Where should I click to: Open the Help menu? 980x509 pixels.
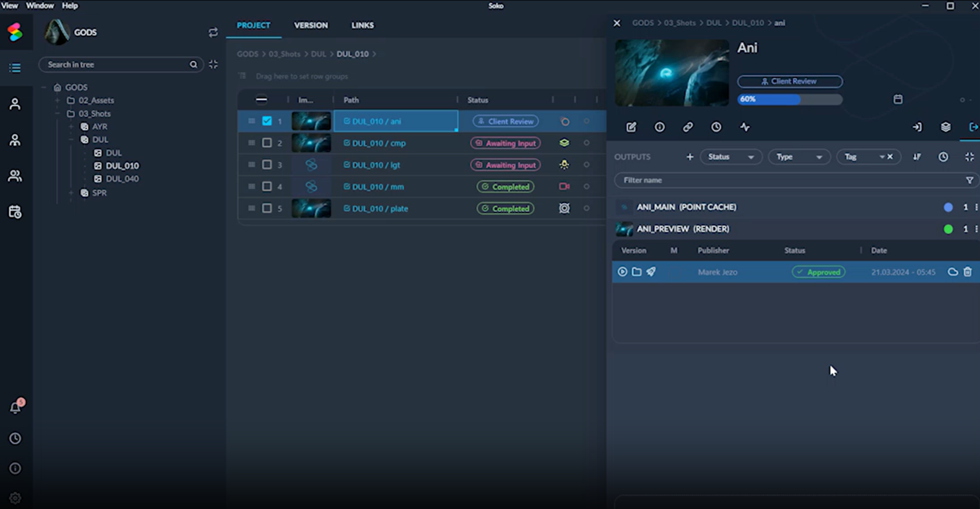pyautogui.click(x=70, y=5)
